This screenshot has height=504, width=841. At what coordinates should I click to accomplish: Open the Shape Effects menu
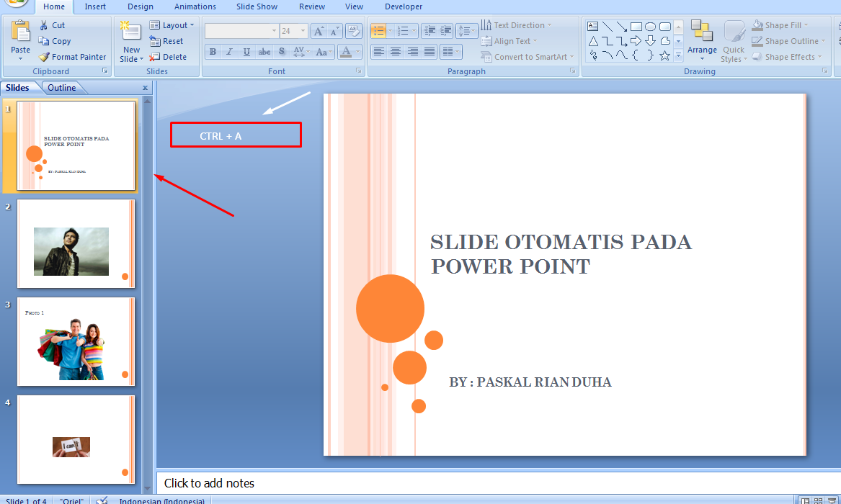click(787, 57)
